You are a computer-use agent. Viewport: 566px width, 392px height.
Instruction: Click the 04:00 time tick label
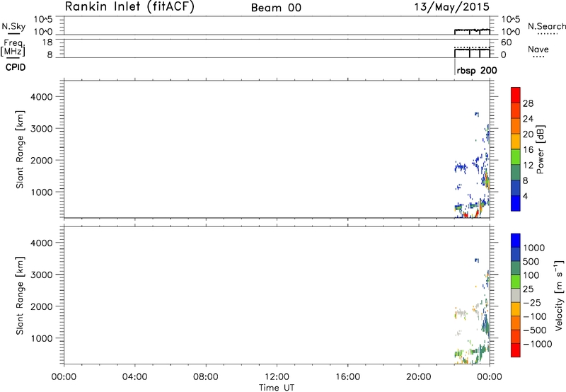(x=134, y=377)
